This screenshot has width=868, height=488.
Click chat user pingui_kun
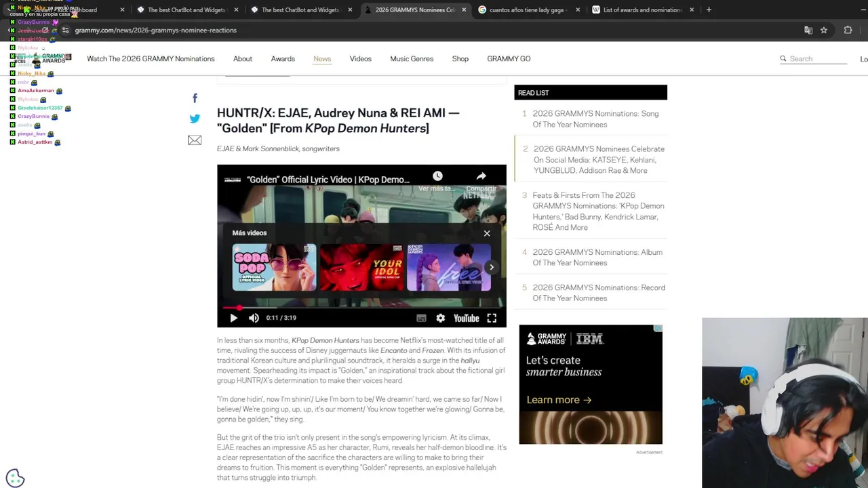tap(31, 134)
